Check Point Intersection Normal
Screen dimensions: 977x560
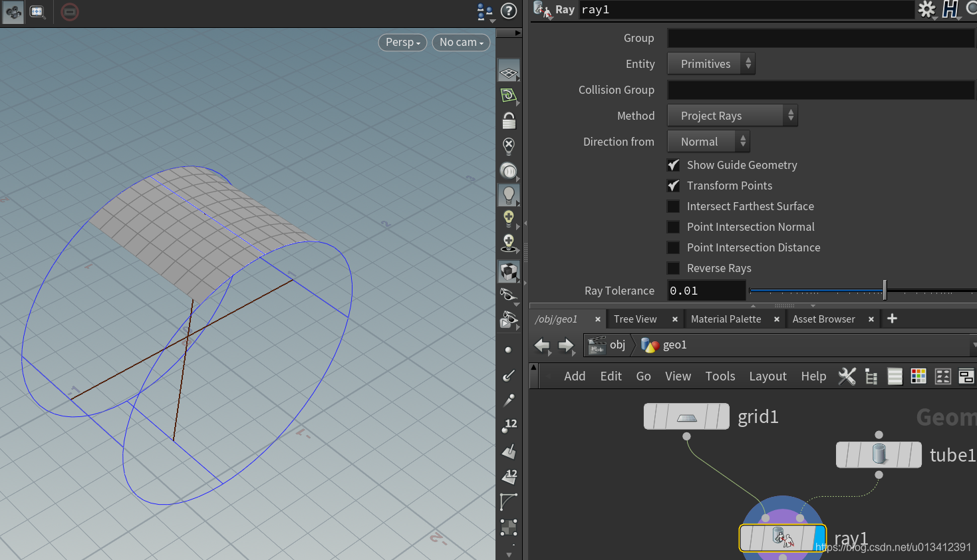point(674,227)
